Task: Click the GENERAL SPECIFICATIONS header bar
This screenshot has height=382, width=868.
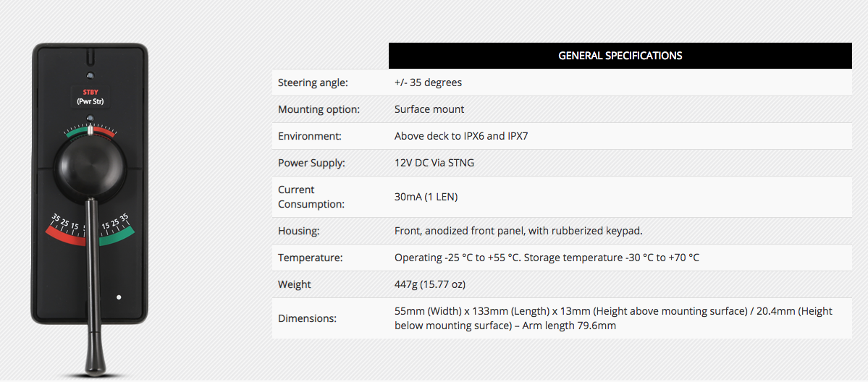Action: (620, 56)
